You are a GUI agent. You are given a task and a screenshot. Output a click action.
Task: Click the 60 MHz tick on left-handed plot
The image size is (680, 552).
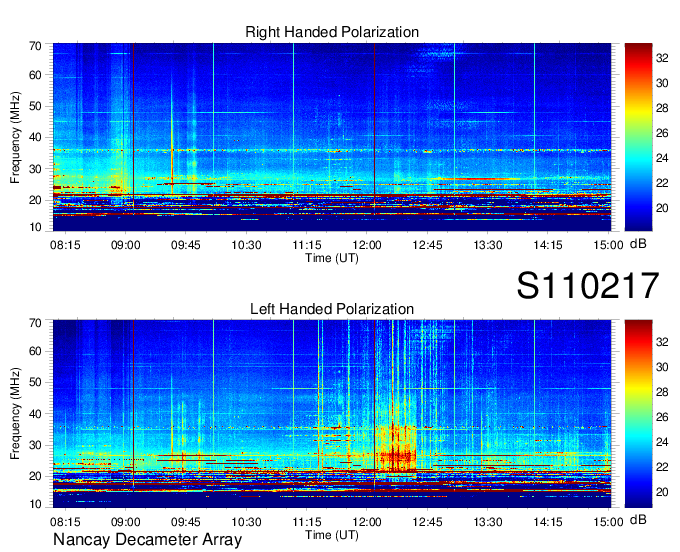coord(35,351)
